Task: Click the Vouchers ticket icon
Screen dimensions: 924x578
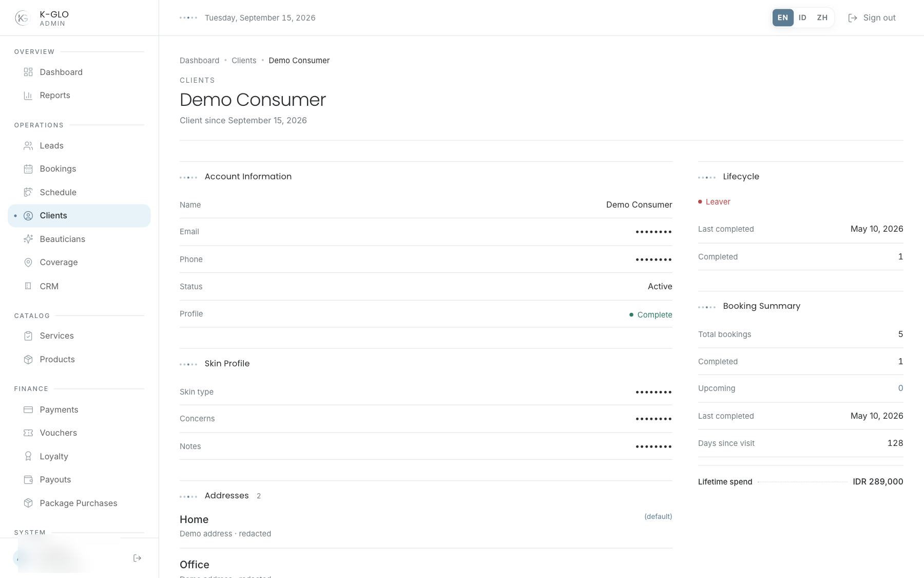Action: (x=28, y=433)
